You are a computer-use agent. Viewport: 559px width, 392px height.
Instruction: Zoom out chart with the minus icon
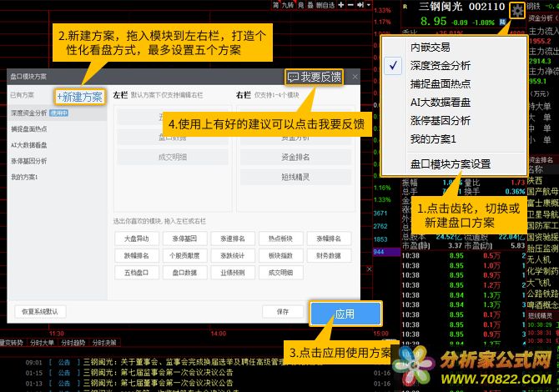click(x=350, y=5)
